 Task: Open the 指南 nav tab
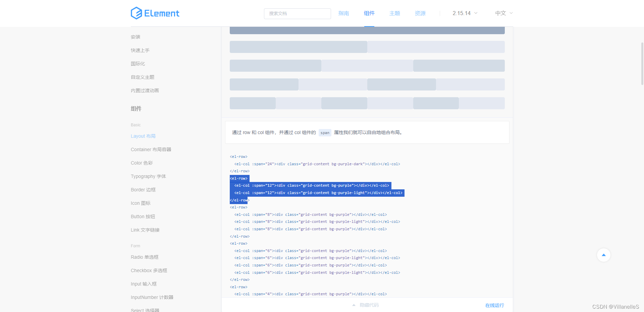343,13
